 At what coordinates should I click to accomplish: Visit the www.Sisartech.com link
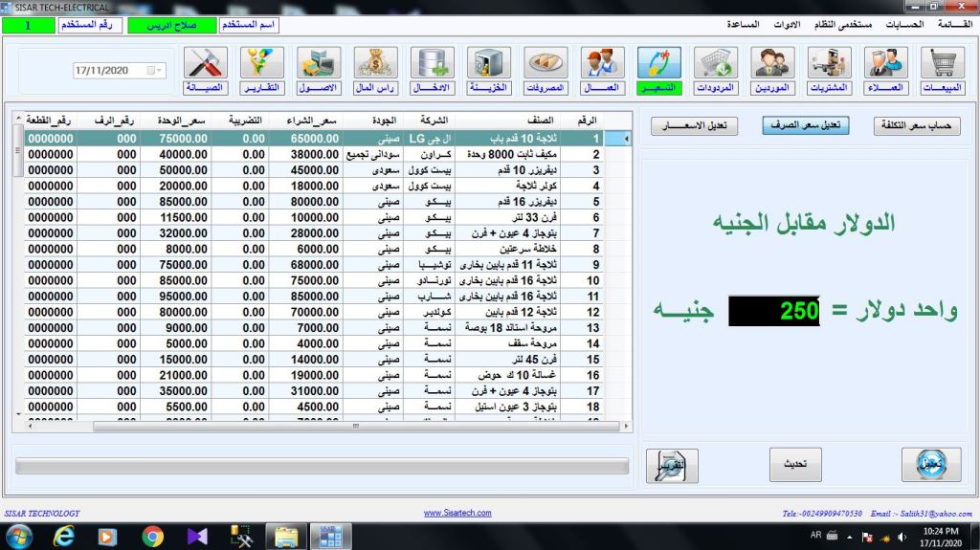457,513
